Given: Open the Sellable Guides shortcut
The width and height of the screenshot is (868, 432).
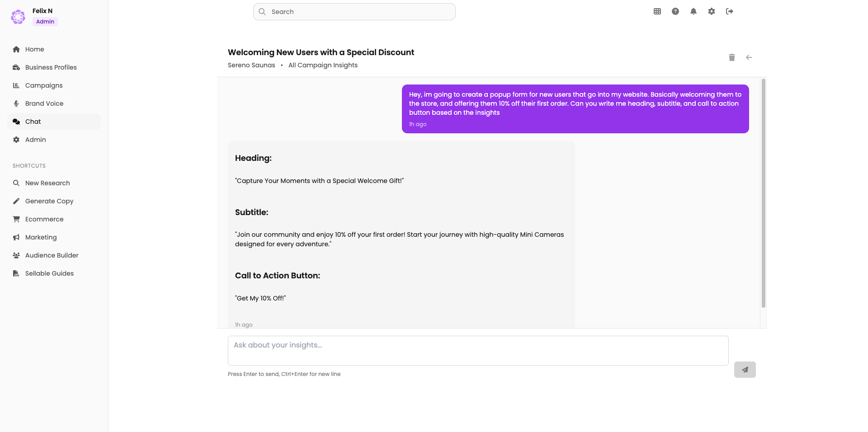Looking at the screenshot, I should coord(49,273).
